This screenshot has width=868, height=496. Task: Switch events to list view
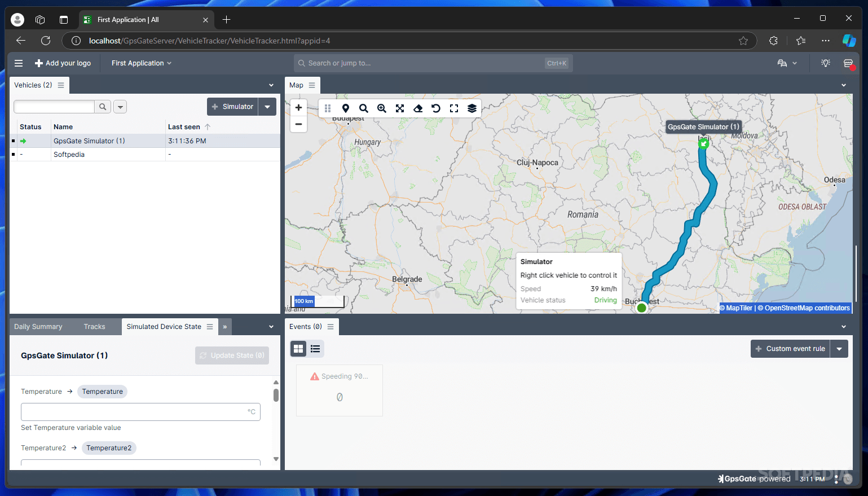pyautogui.click(x=315, y=349)
